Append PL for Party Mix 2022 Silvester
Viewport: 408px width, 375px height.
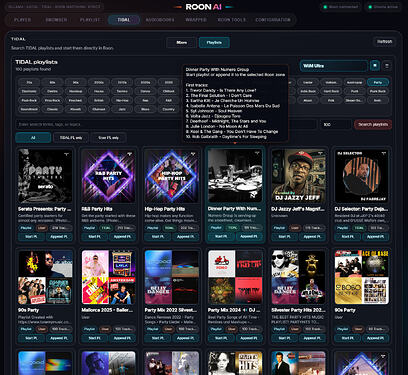click(186, 338)
